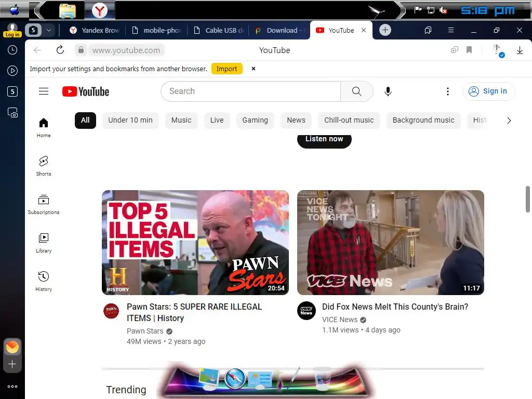This screenshot has width=532, height=399.
Task: Open YouTube settings three-dot menu
Action: [x=447, y=91]
